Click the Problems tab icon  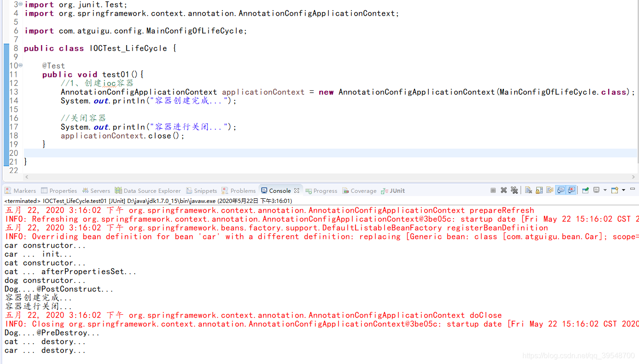(225, 191)
